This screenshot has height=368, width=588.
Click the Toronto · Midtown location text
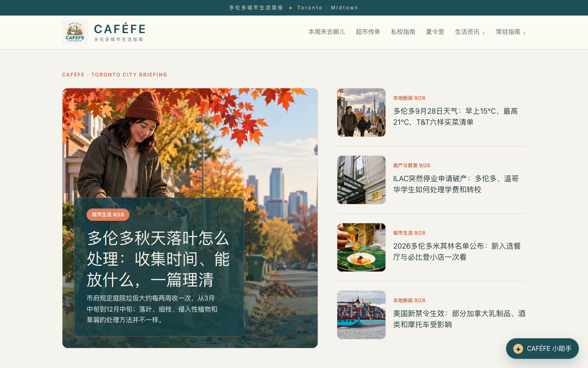[328, 8]
